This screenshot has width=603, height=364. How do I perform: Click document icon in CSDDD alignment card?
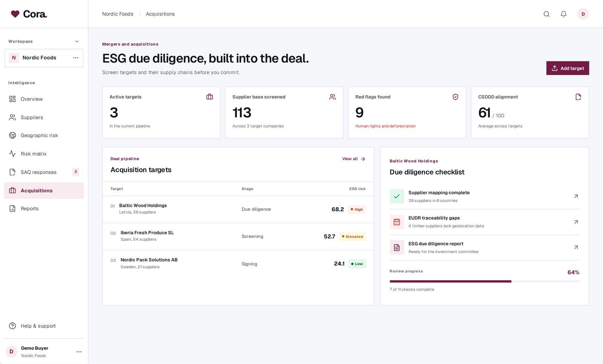(578, 97)
